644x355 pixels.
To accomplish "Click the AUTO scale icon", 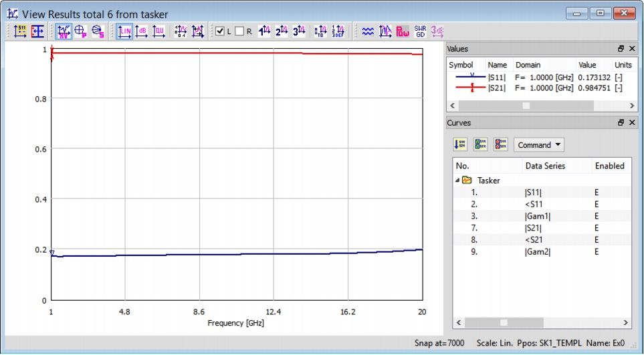I will 320,31.
